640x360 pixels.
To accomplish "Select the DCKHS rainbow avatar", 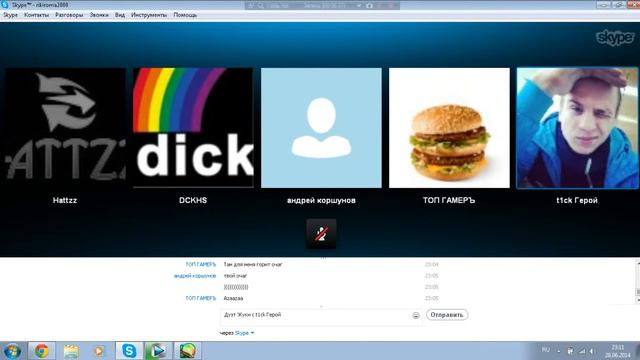I will tap(193, 128).
